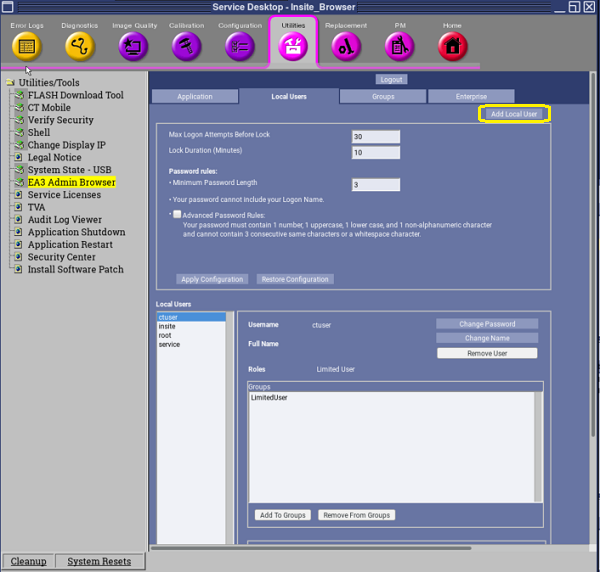Open the Error Logs icon
Screen dimensions: 600x572
(26, 46)
